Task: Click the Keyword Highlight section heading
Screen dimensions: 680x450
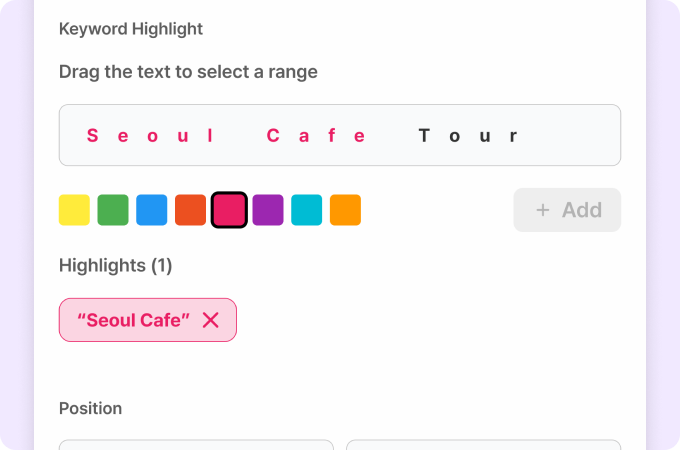Action: click(131, 29)
